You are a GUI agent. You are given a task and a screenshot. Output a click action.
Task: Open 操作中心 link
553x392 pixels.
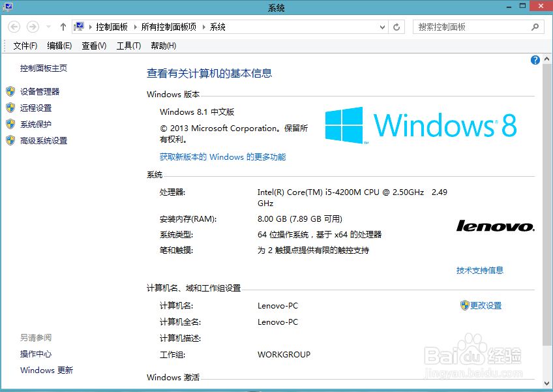pyautogui.click(x=36, y=354)
